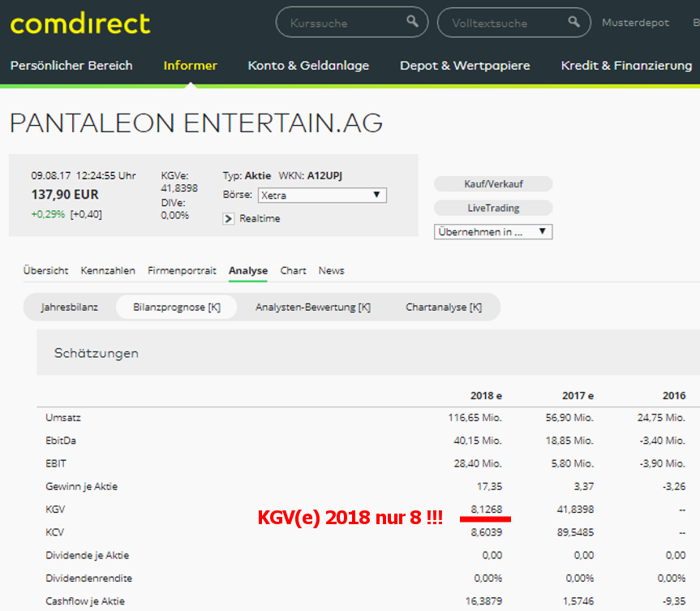Click the Kauf/Verkauf button
700x611 pixels.
(492, 183)
